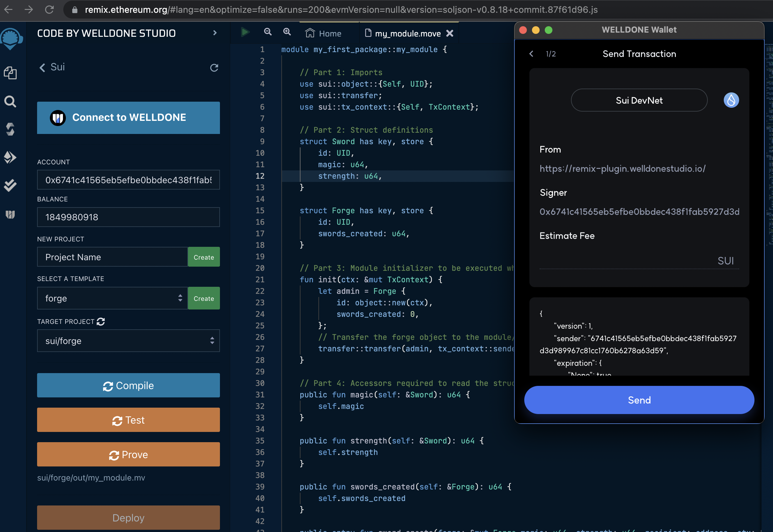Go back from the Sui chain panel
Image resolution: width=773 pixels, height=532 pixels.
(x=42, y=68)
